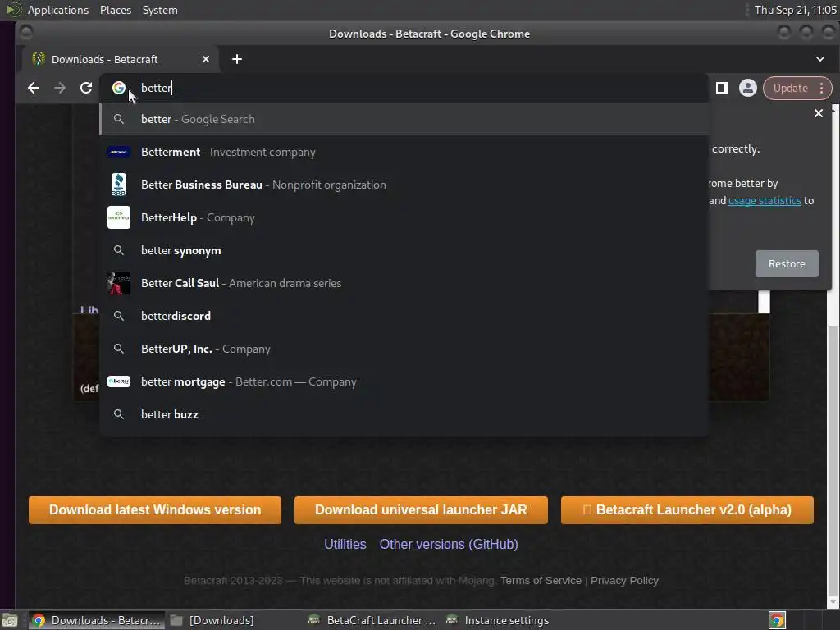
Task: Click the BetterHelp logo thumbnail
Action: click(119, 217)
